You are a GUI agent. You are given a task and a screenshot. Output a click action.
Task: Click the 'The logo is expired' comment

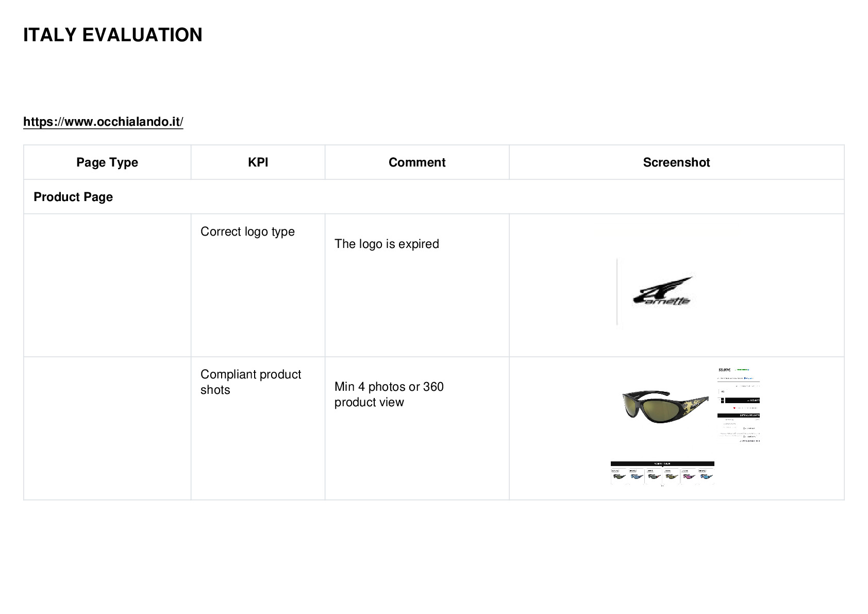tap(387, 244)
